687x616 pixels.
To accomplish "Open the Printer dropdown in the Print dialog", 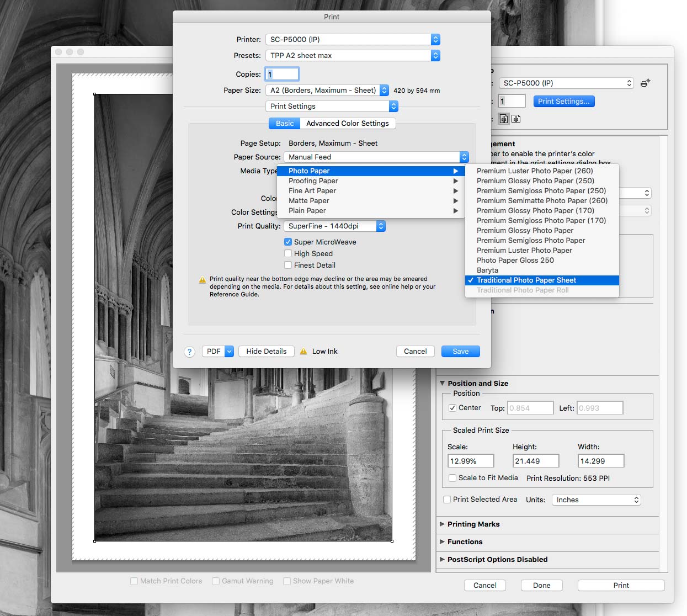I will [353, 40].
